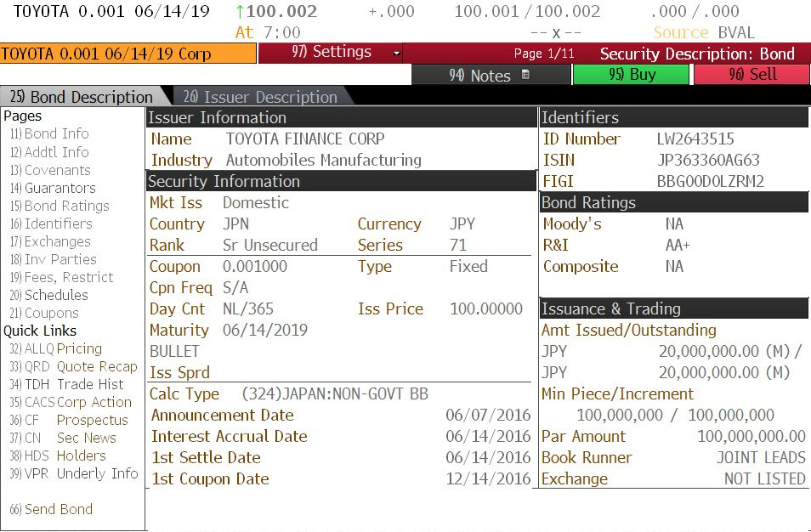This screenshot has height=532, width=811.
Task: Click the Source BVAL label
Action: tap(704, 32)
